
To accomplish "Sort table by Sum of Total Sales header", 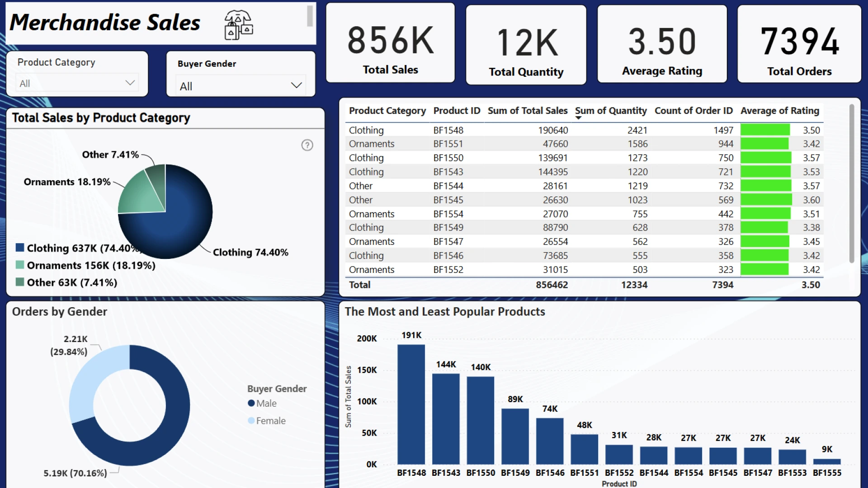I will point(528,111).
